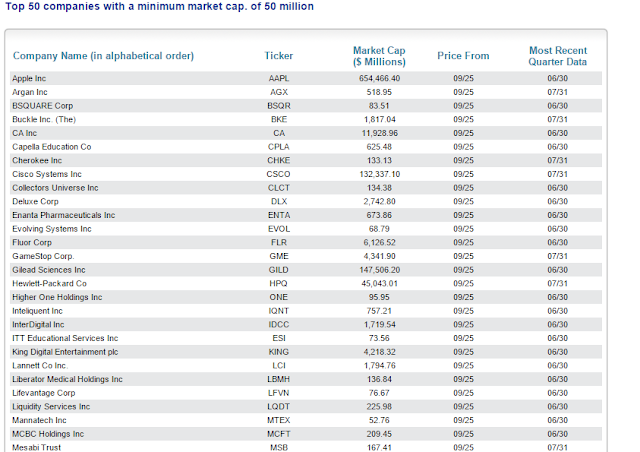Select BSQUARE Corp company name

(x=42, y=106)
